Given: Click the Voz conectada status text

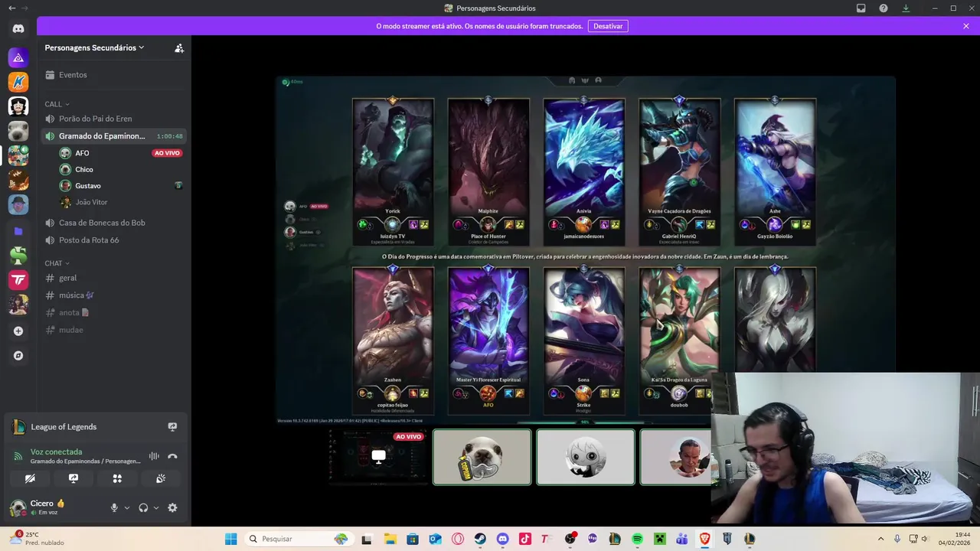Looking at the screenshot, I should 56,452.
